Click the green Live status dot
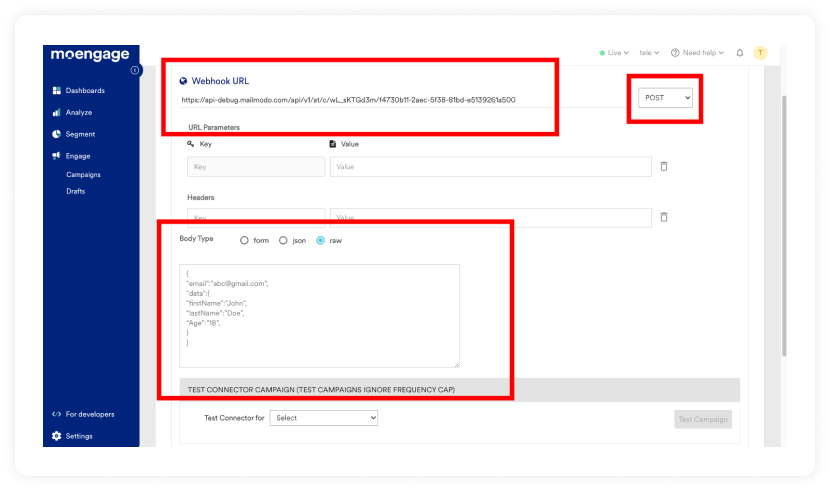This screenshot has height=491, width=830. 602,53
